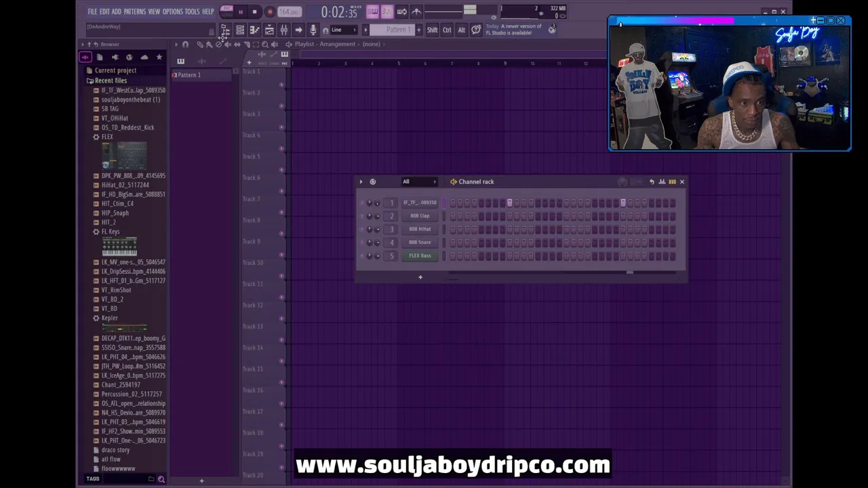The image size is (868, 488).
Task: Open the 808 Snare channel button
Action: pyautogui.click(x=420, y=243)
